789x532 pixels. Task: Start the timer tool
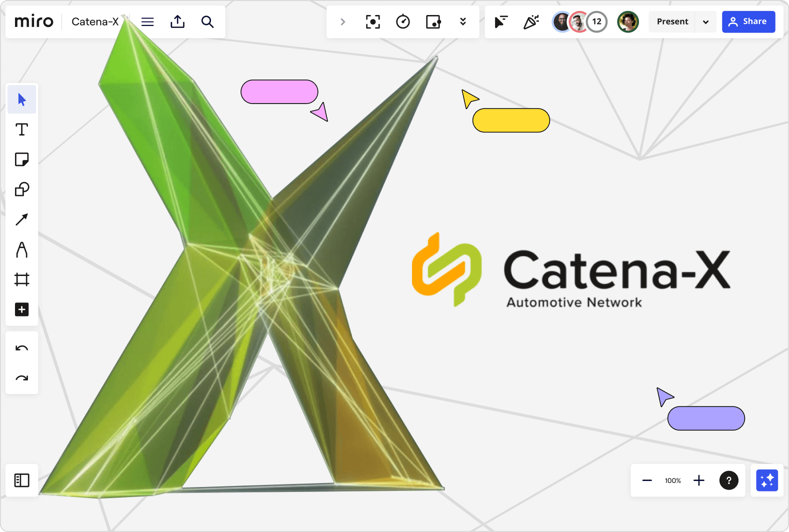point(403,22)
